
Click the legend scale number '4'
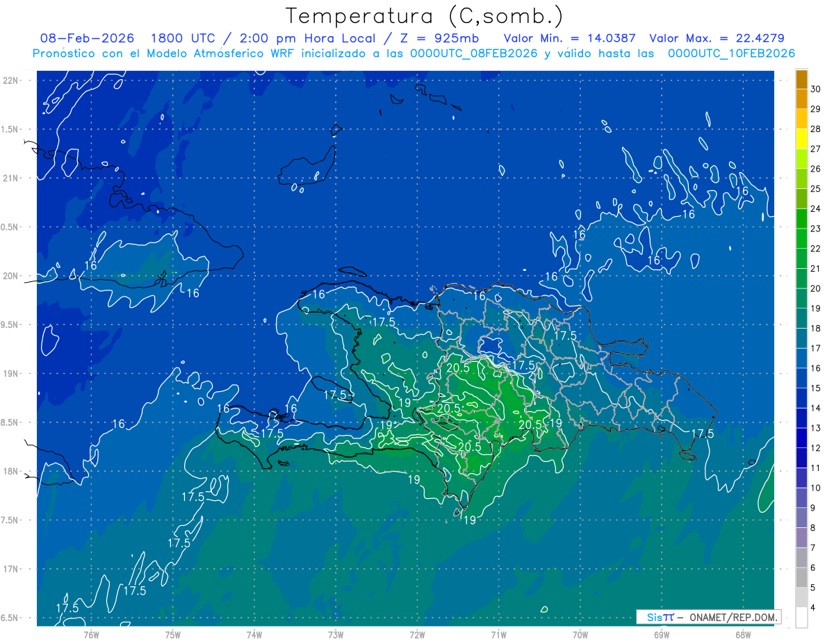point(814,607)
